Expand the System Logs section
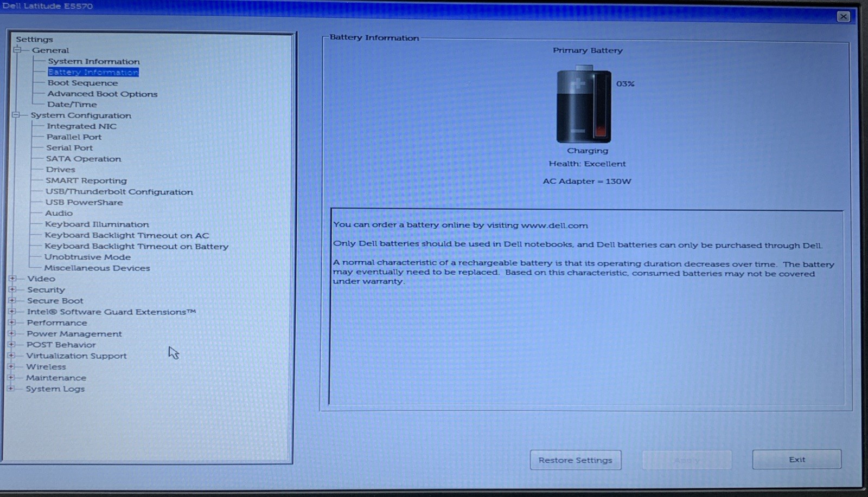The height and width of the screenshot is (497, 868). click(11, 388)
